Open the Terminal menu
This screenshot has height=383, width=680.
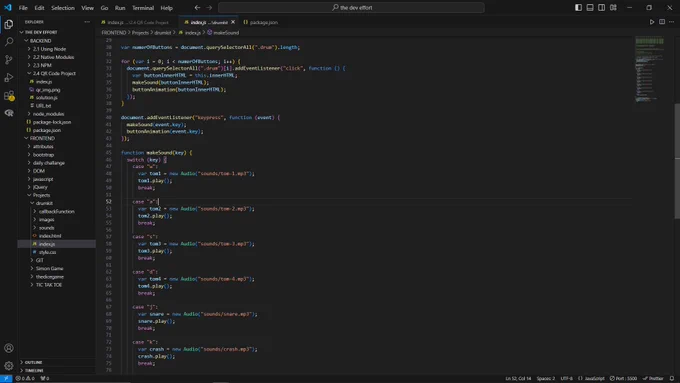pos(143,8)
